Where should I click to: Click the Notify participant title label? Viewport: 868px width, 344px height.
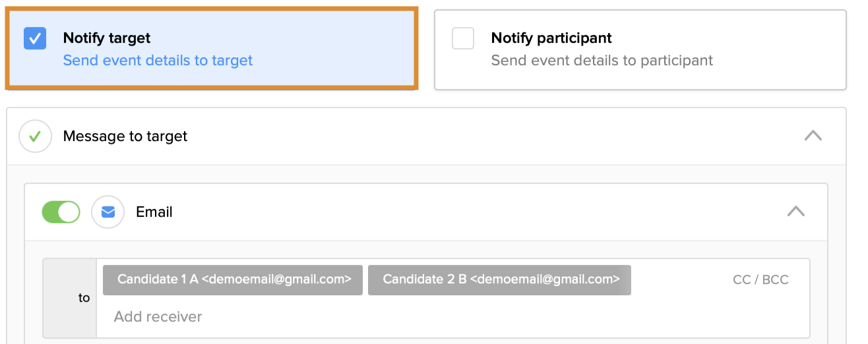[x=551, y=38]
